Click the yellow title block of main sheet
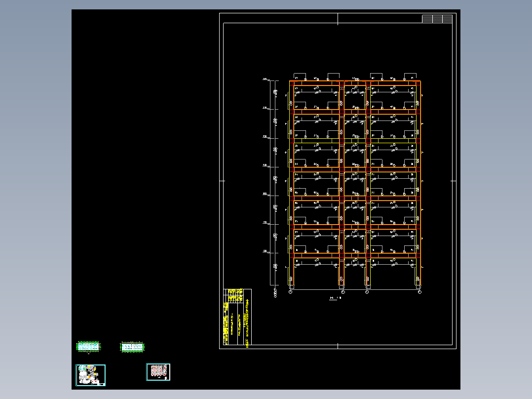Viewport: 532px width, 399px height. click(x=237, y=317)
